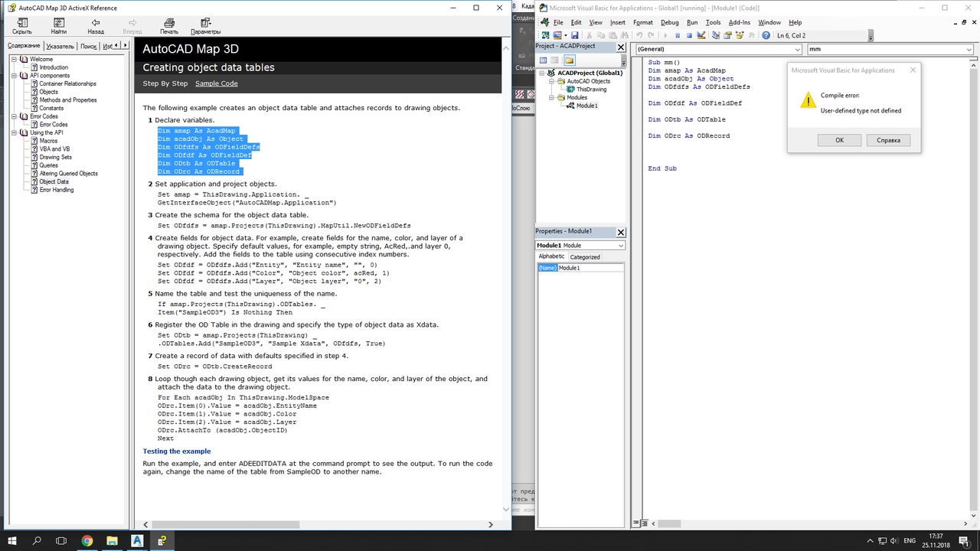Open the VBA and VB help topic
This screenshot has height=551, width=980.
[55, 149]
